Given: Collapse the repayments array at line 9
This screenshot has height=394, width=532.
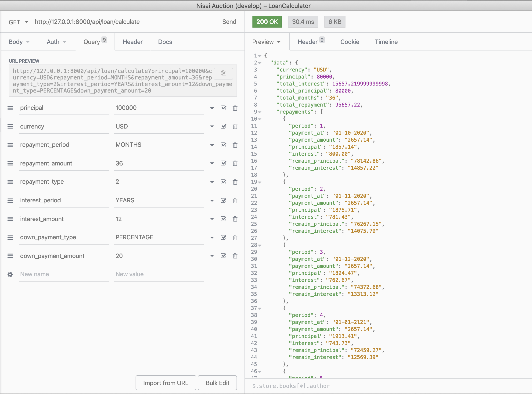Looking at the screenshot, I should click(259, 112).
